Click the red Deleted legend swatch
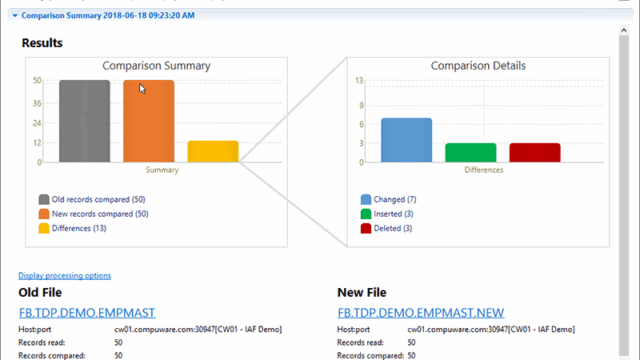 click(366, 228)
